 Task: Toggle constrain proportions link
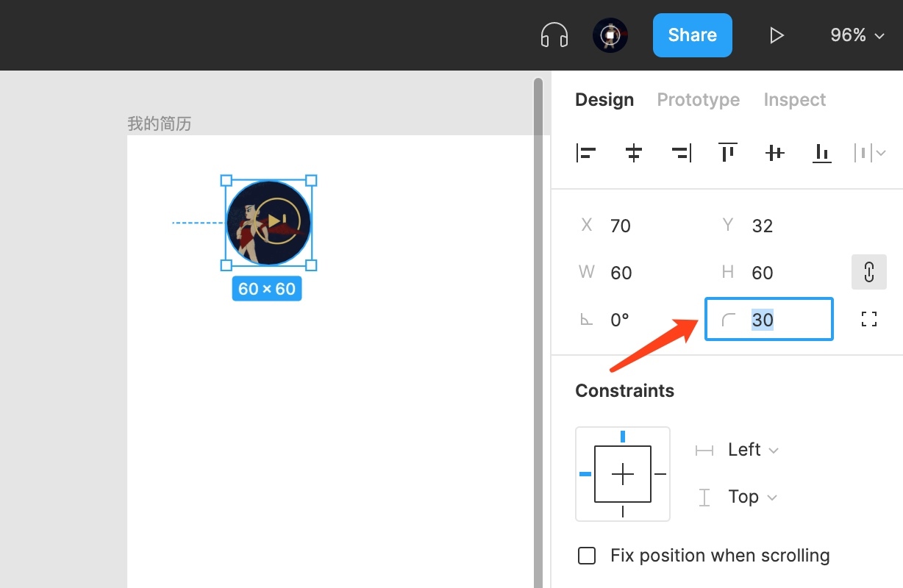point(868,272)
